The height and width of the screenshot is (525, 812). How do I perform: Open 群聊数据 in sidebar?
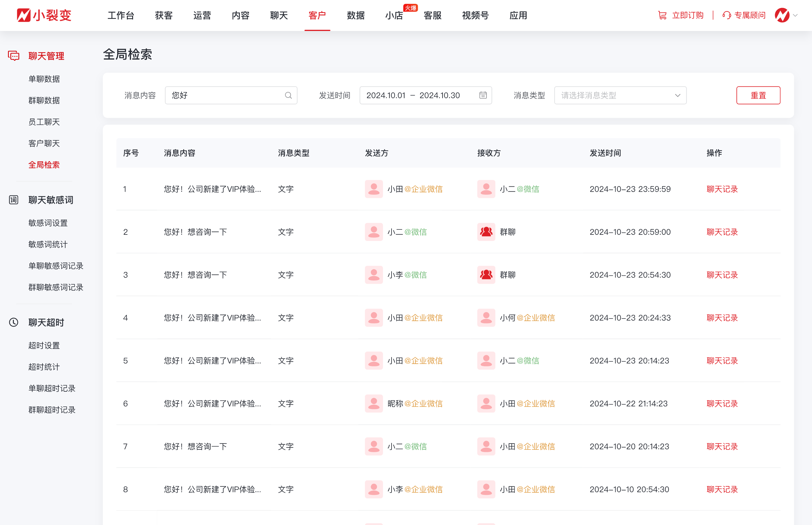coord(44,101)
